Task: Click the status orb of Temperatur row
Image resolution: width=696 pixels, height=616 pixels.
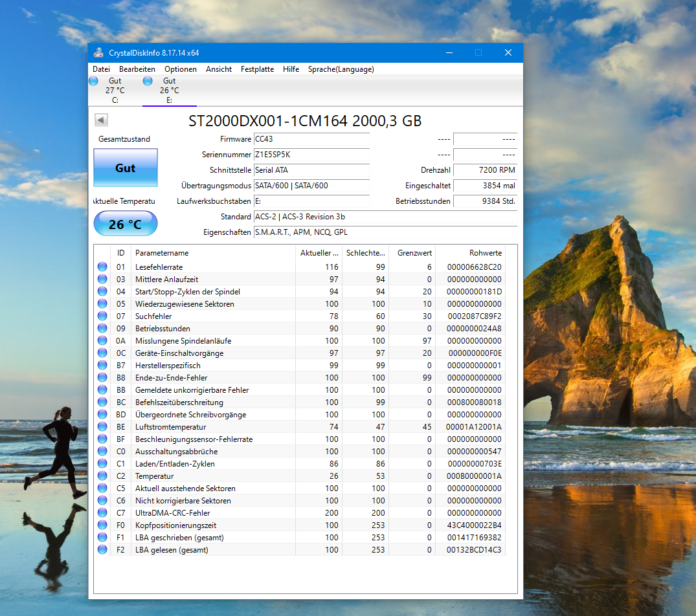Action: coord(102,476)
